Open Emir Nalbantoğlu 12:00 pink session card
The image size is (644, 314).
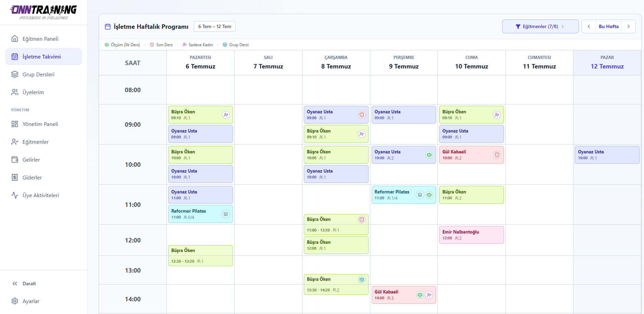pyautogui.click(x=471, y=235)
